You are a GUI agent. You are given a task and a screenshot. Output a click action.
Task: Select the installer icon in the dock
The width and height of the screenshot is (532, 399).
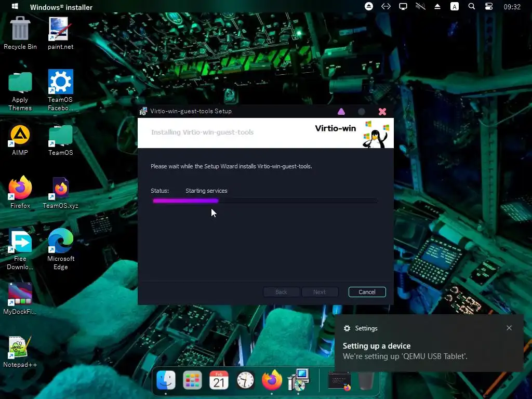[298, 380]
